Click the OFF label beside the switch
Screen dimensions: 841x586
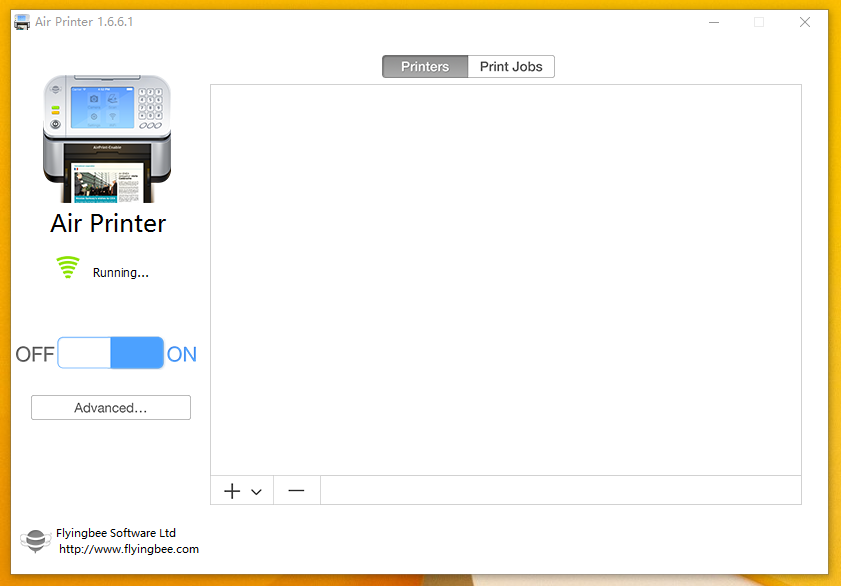(x=35, y=354)
